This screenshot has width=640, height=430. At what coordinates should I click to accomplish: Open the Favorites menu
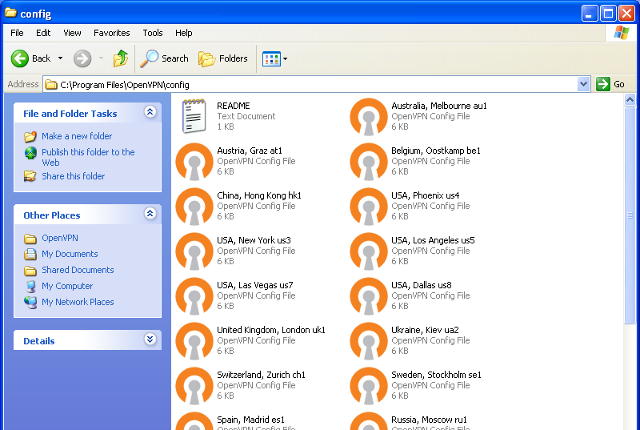[111, 33]
